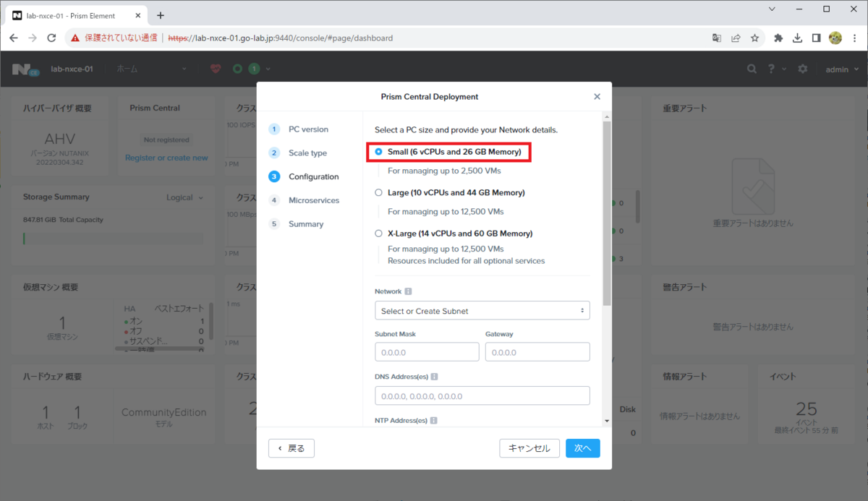Close the Prism Central Deployment dialog
The image size is (868, 501).
click(x=597, y=96)
